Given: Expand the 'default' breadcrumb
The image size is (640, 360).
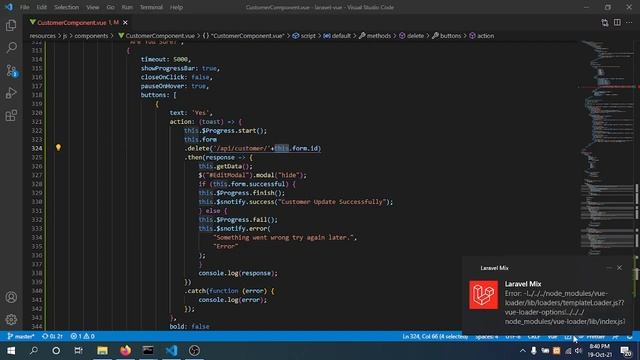Looking at the screenshot, I should click(x=337, y=36).
